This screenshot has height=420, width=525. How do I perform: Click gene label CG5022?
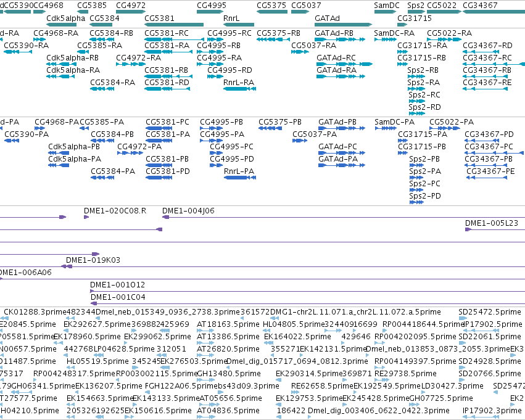click(x=442, y=6)
